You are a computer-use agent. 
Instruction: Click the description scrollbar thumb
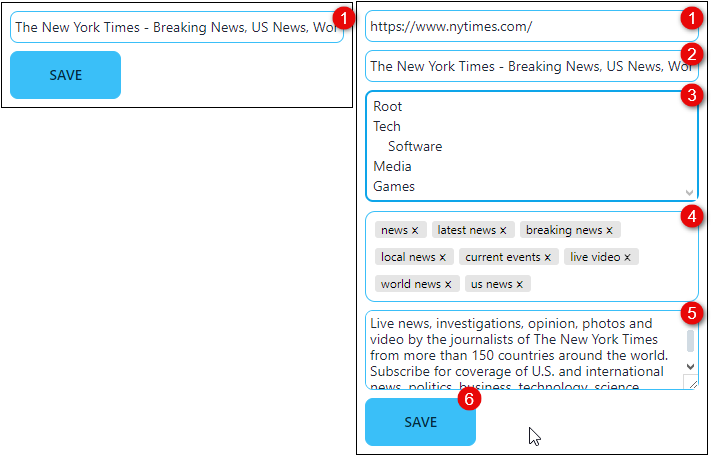pyautogui.click(x=691, y=341)
